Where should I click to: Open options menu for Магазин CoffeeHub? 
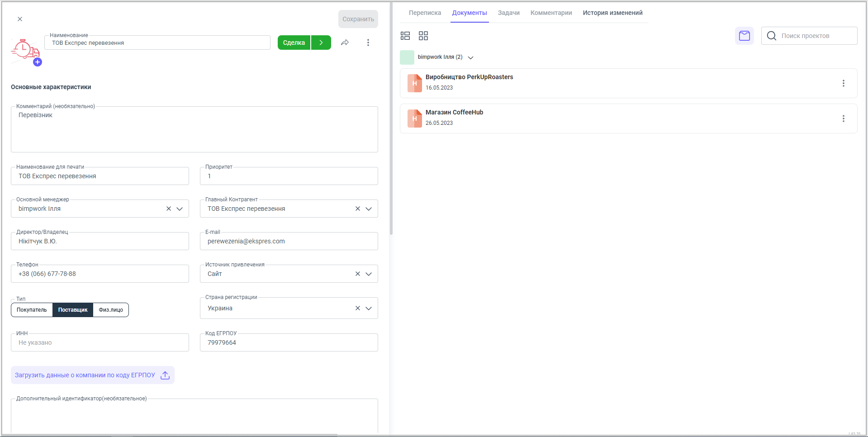[843, 119]
